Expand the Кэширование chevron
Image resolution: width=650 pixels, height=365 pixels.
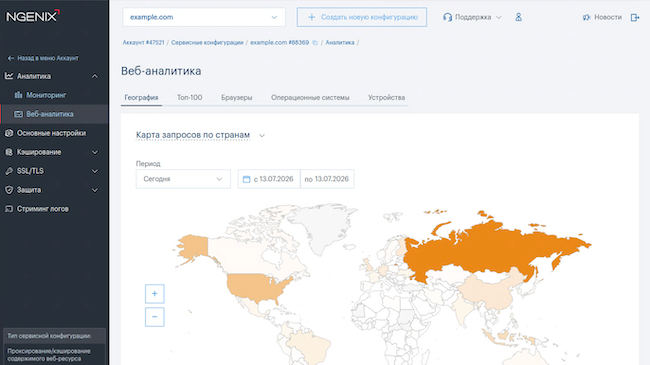(x=95, y=152)
